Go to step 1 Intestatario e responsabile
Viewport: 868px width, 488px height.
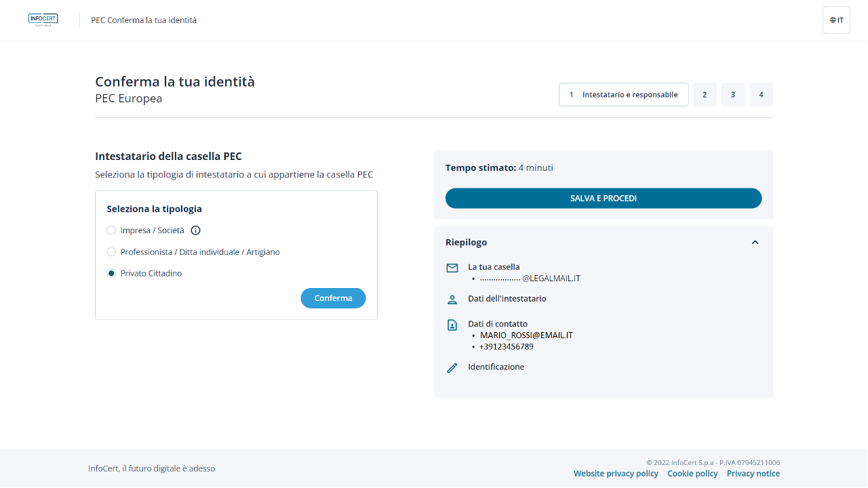pyautogui.click(x=623, y=95)
